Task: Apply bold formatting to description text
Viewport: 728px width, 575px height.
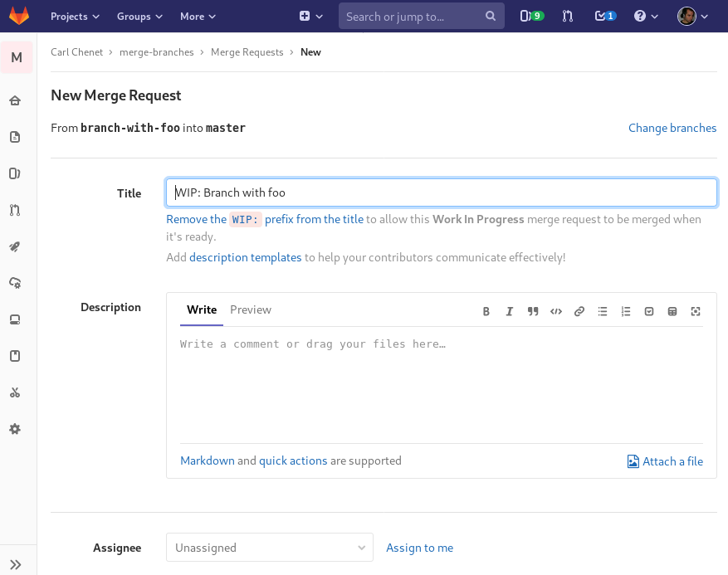Action: point(486,311)
